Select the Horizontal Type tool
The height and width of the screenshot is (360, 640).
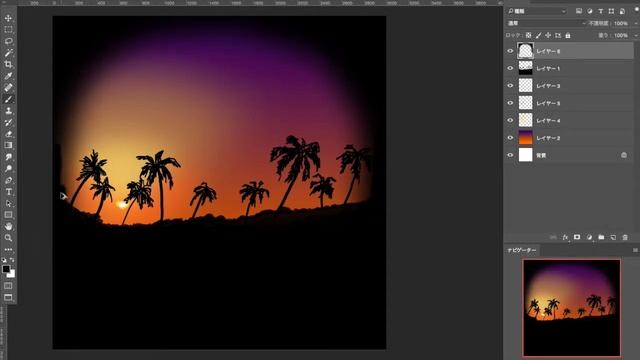pos(8,191)
